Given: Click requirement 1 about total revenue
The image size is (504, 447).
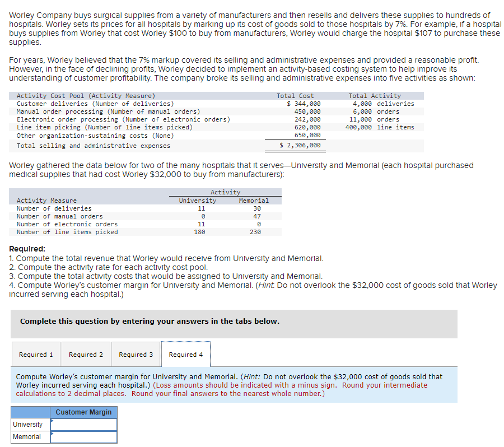Looking at the screenshot, I should [x=166, y=258].
